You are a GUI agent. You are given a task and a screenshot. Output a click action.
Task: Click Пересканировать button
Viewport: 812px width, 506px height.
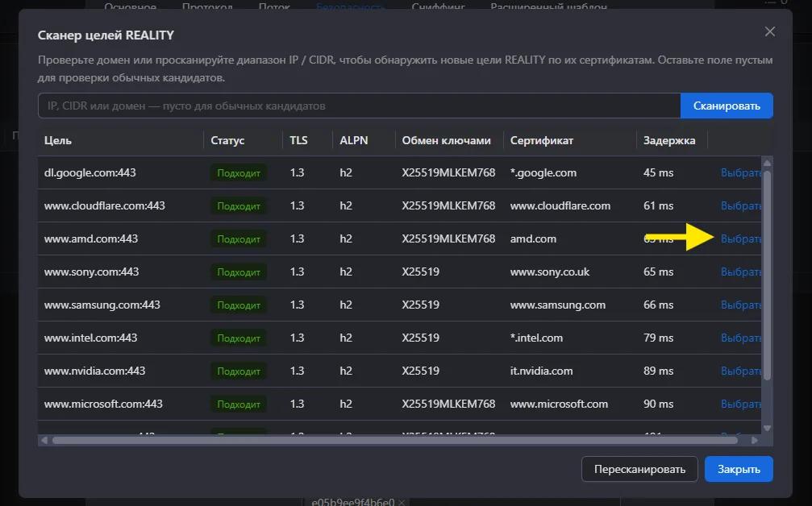click(x=639, y=469)
